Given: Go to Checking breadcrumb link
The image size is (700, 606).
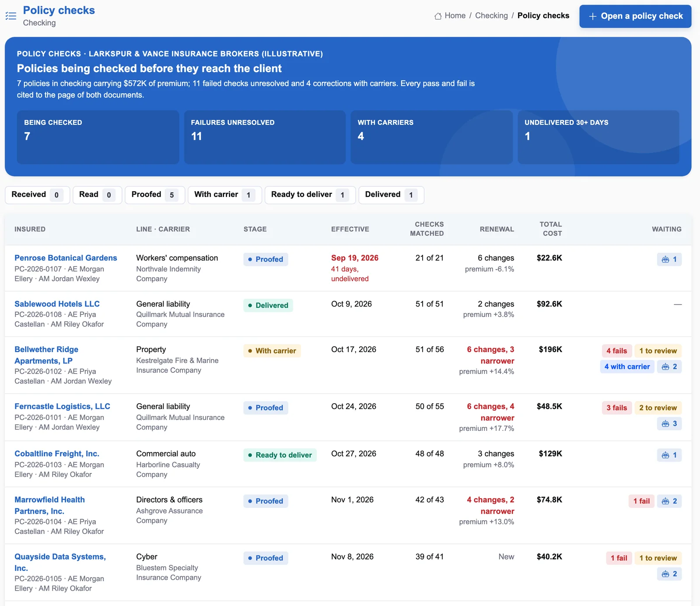Looking at the screenshot, I should point(491,16).
